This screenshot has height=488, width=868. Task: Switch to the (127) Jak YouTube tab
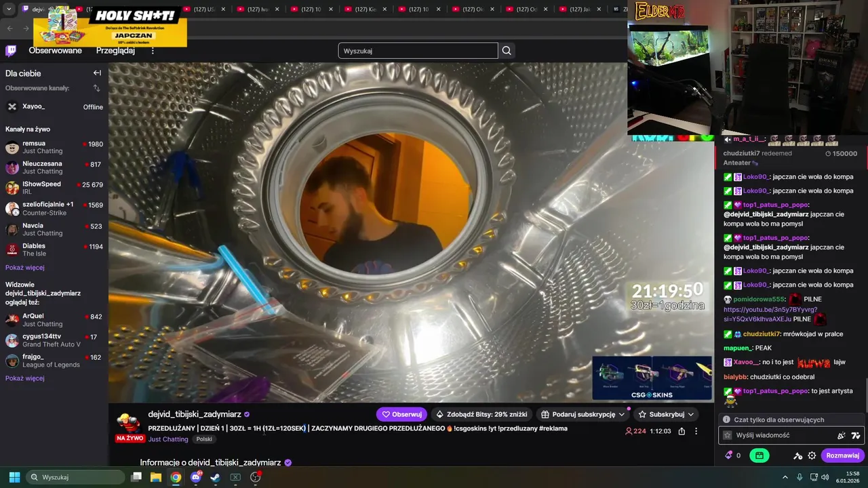(580, 9)
